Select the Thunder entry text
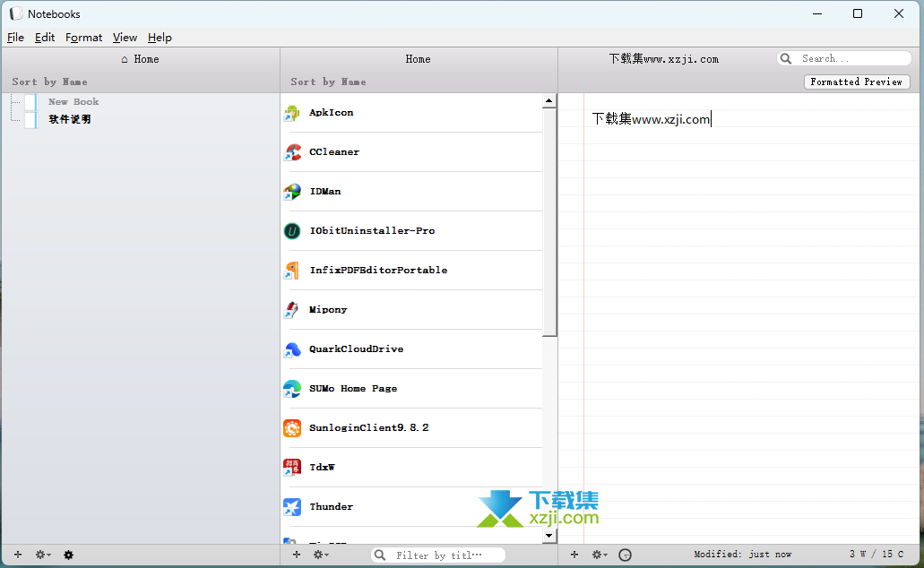 (x=332, y=507)
